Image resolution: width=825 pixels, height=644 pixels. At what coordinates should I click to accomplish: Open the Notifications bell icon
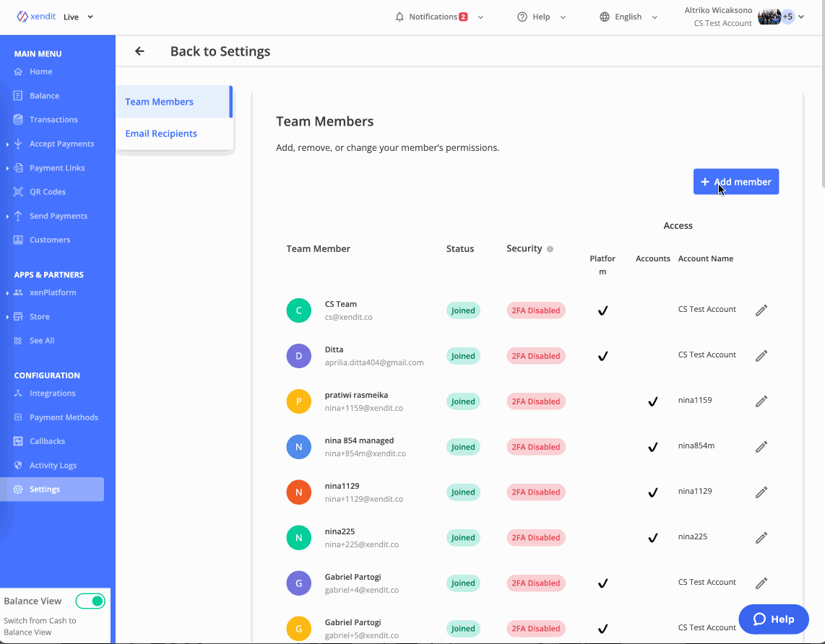coord(399,16)
